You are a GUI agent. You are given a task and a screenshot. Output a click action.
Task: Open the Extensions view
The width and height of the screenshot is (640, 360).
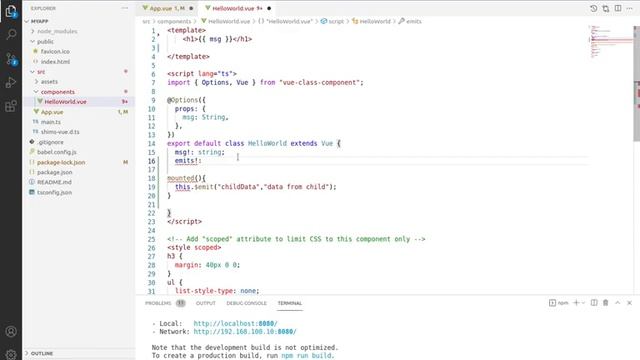[x=11, y=106]
